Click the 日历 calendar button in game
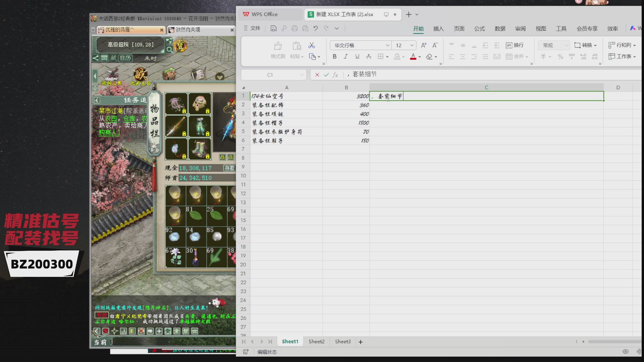The image size is (644, 362). pos(125,58)
